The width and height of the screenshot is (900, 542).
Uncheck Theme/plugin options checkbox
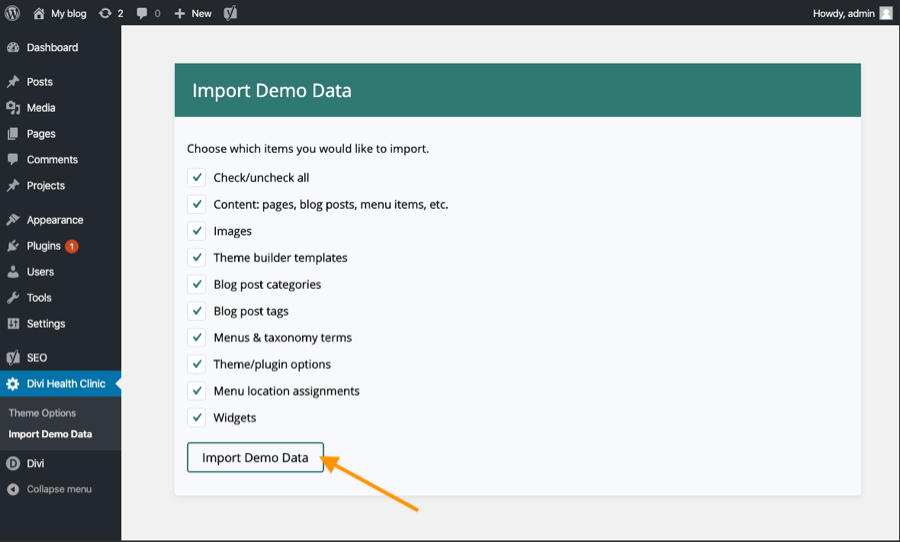click(x=196, y=364)
